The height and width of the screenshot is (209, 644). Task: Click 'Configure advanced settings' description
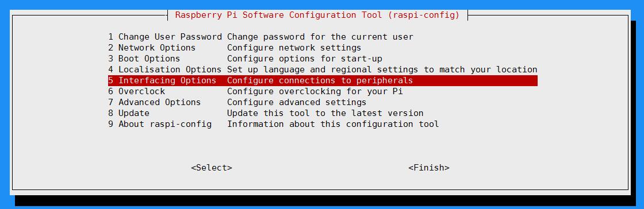click(x=297, y=102)
